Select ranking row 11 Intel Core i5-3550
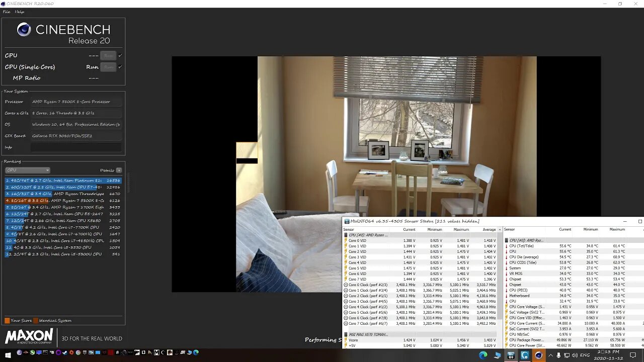 pyautogui.click(x=63, y=247)
